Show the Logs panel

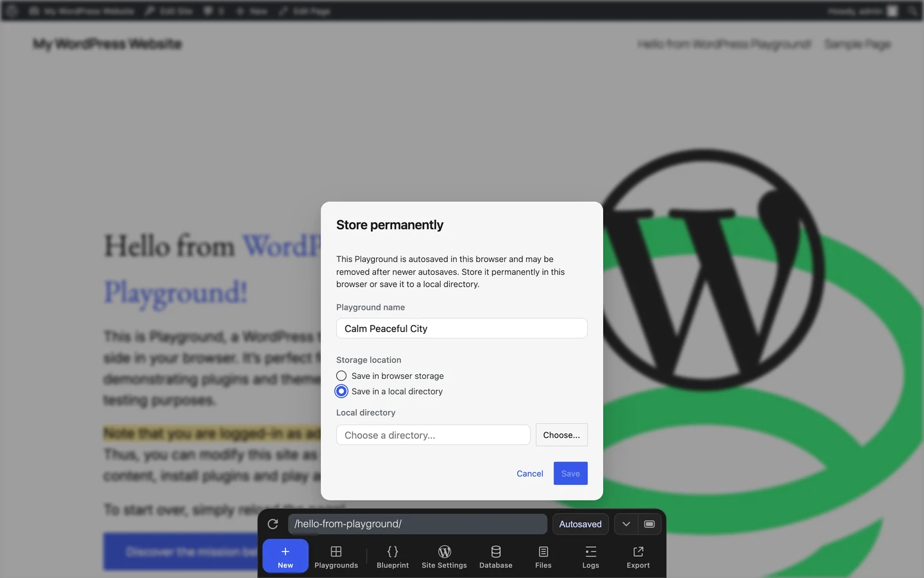click(x=591, y=557)
